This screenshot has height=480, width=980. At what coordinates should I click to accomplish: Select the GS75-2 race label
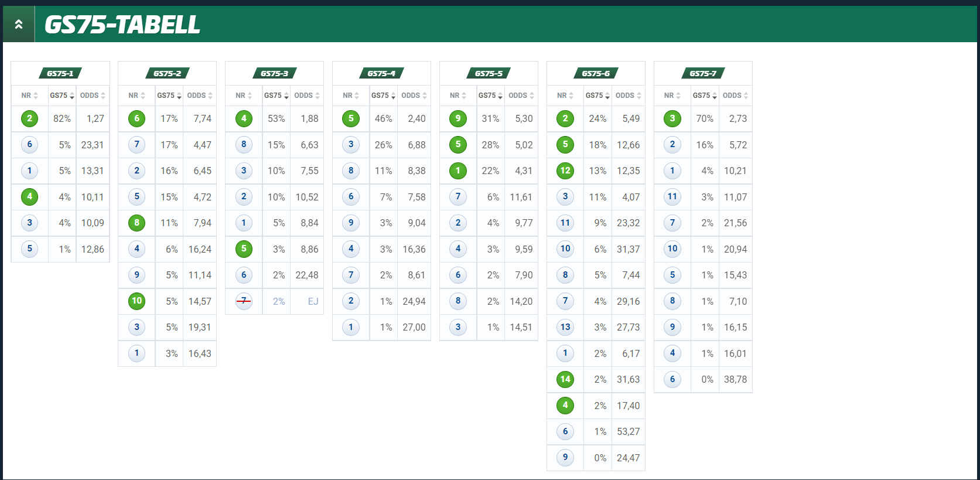[168, 73]
